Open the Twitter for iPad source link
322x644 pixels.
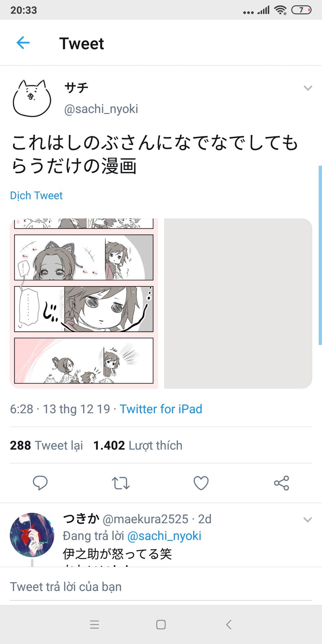point(161,409)
